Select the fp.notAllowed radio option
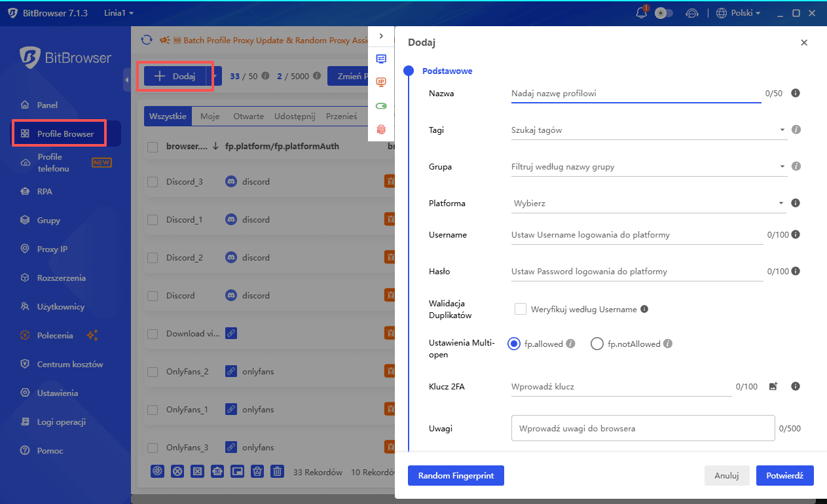The height and width of the screenshot is (504, 827). [597, 344]
